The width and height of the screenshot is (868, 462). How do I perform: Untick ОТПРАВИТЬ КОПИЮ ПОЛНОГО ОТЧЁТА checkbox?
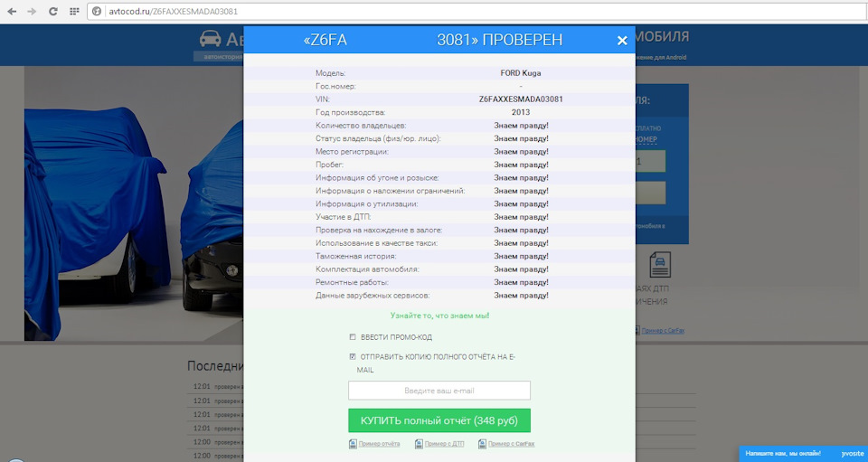pos(353,356)
